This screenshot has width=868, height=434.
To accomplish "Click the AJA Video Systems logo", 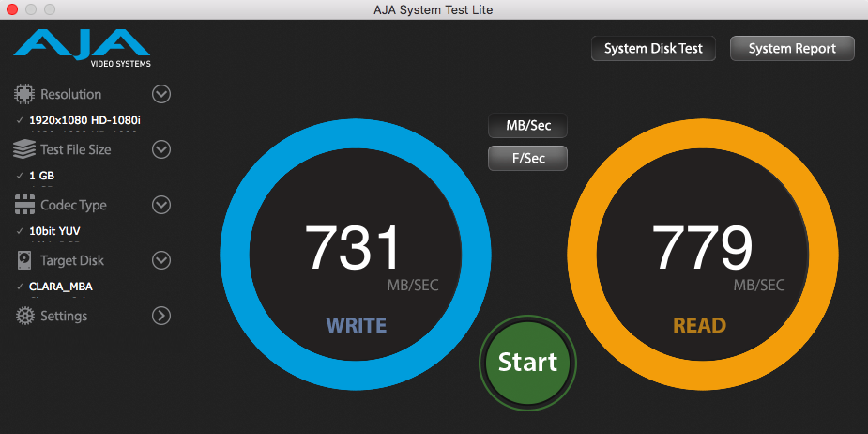I will click(82, 48).
